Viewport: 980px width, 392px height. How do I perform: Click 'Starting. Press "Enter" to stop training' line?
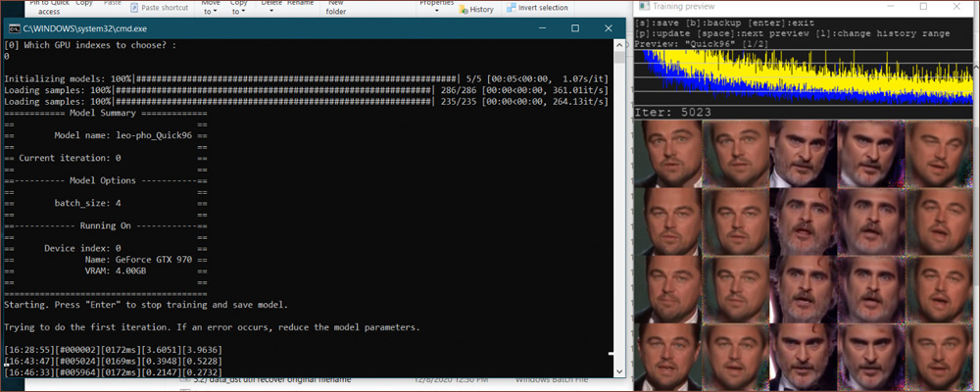(146, 305)
